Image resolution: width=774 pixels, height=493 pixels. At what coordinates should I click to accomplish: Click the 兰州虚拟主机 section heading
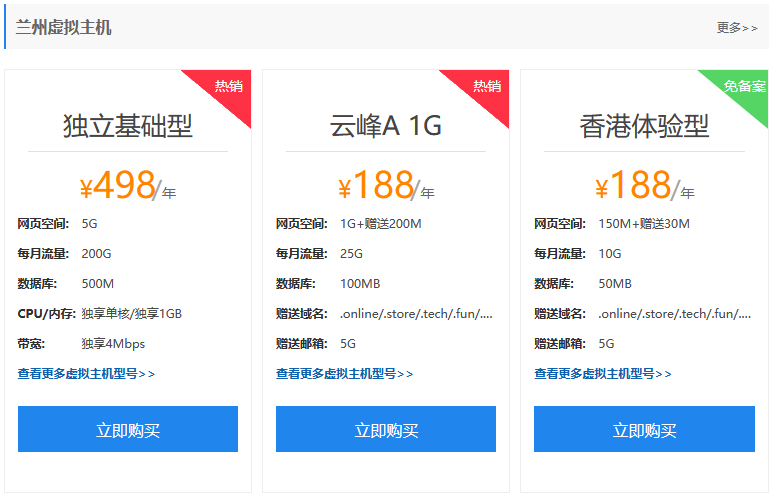(63, 27)
